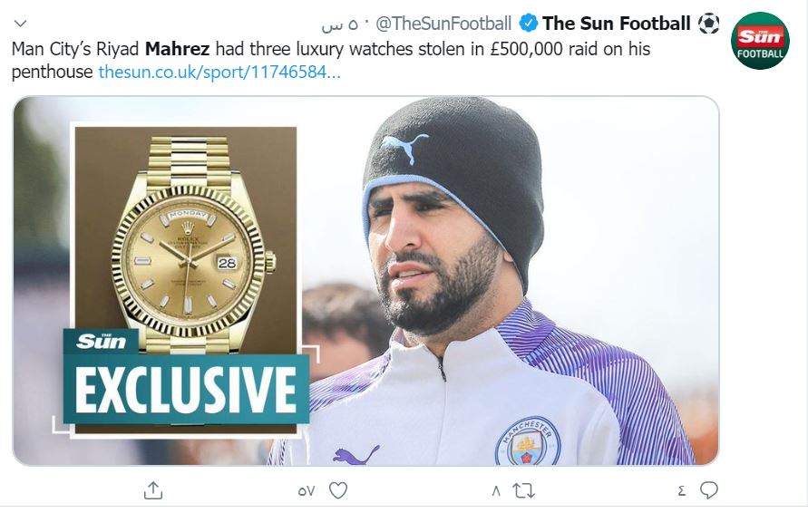Click the retweet count number

(x=495, y=491)
